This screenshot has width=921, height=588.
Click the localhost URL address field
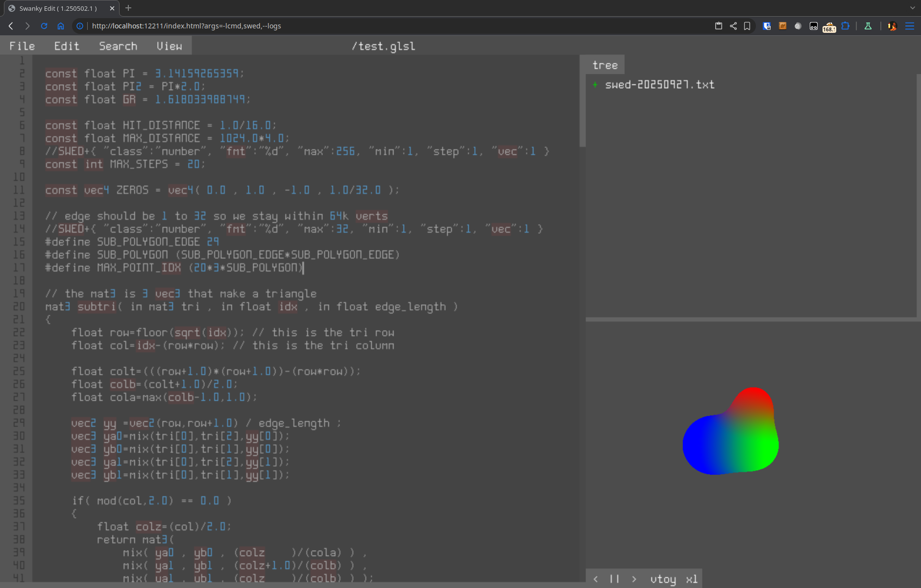point(186,26)
